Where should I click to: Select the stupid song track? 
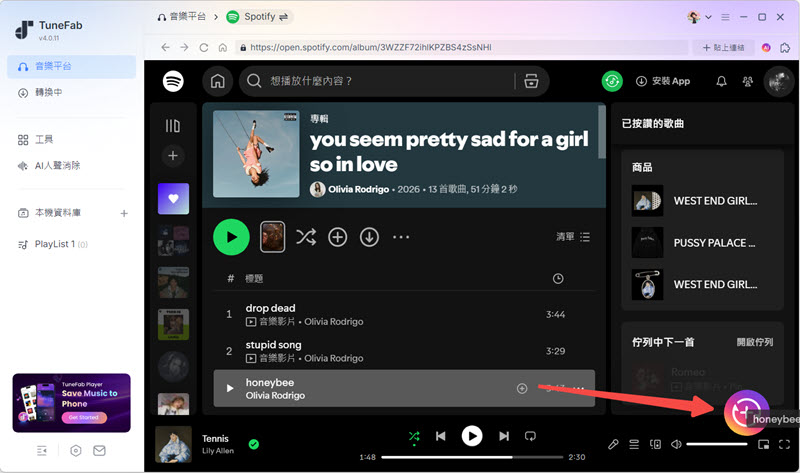tap(404, 351)
